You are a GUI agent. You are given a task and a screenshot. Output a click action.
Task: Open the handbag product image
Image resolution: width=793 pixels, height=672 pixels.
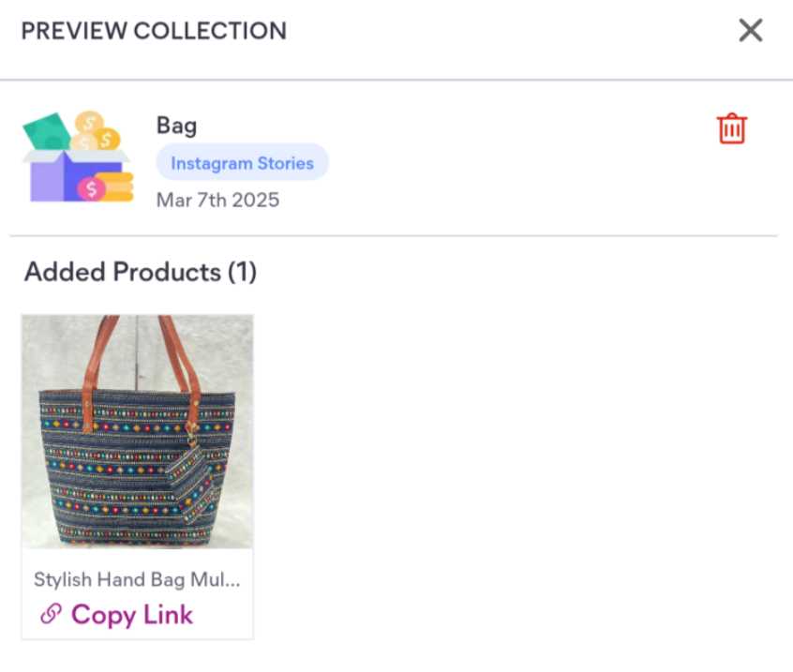pos(137,431)
